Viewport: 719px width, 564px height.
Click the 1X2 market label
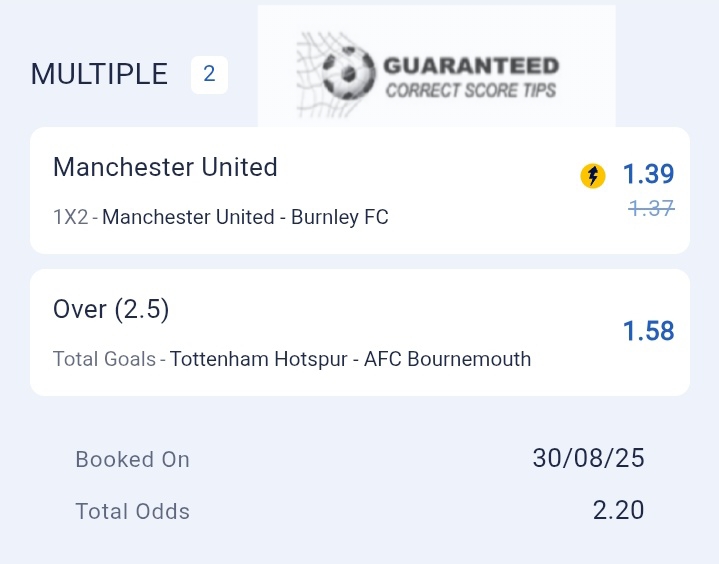[x=71, y=217]
